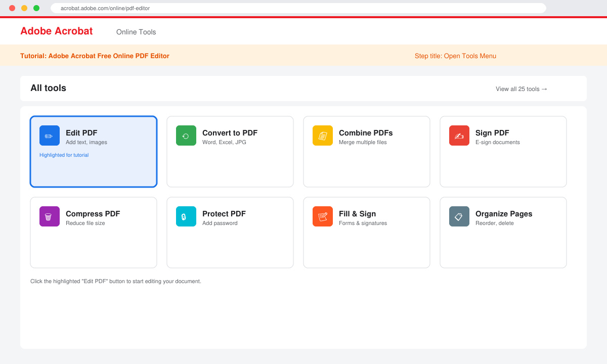Click the Adobe Acrobat logo
Image resolution: width=607 pixels, height=364 pixels.
pyautogui.click(x=56, y=31)
